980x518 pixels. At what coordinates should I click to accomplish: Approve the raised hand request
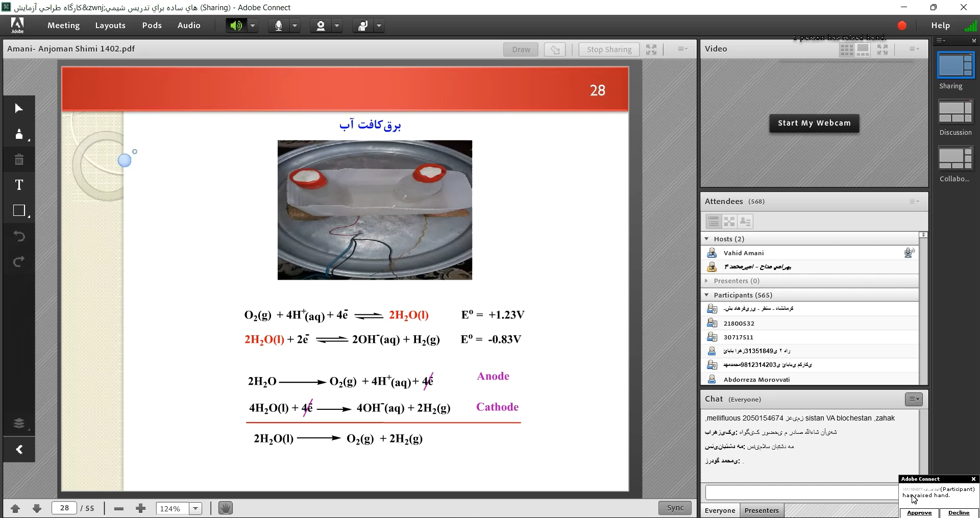click(919, 512)
